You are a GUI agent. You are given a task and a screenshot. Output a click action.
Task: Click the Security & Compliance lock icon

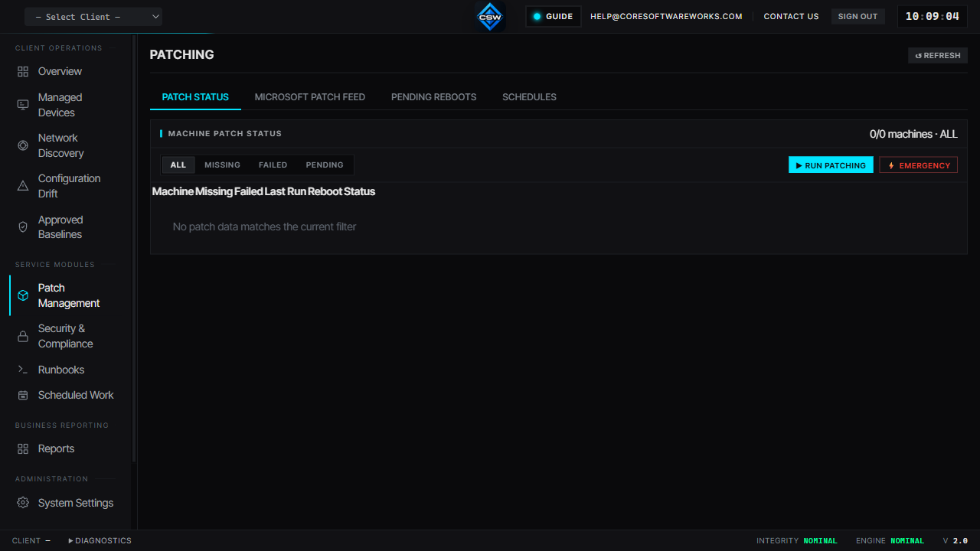[x=23, y=336]
